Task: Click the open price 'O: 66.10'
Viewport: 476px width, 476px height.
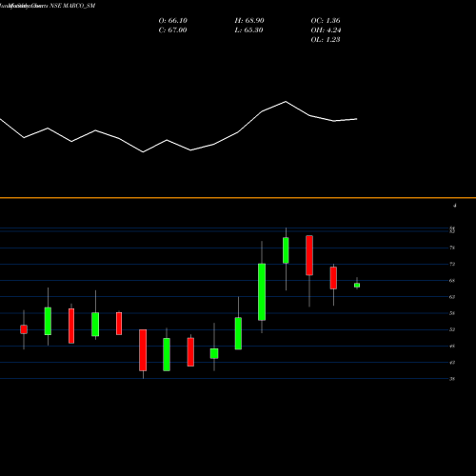Action: coord(172,21)
